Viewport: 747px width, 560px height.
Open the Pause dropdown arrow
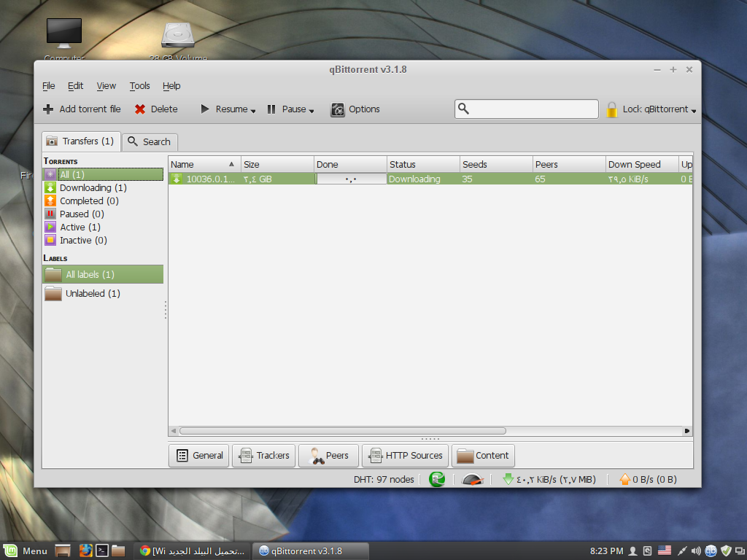coord(311,111)
